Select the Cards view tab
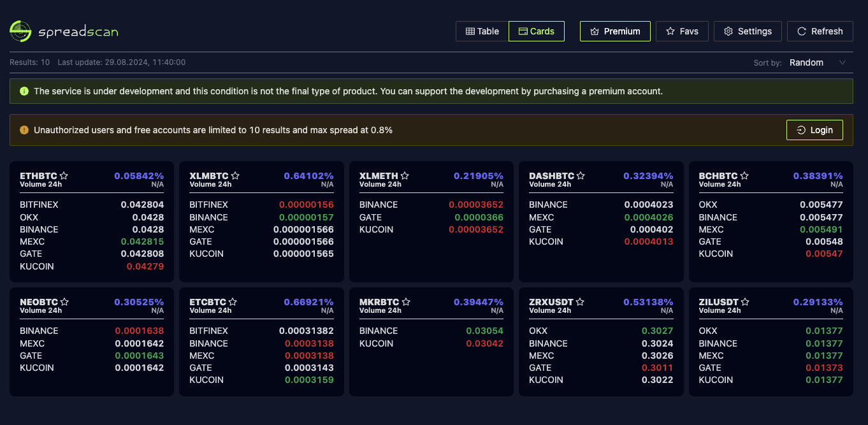The image size is (868, 425). [x=537, y=31]
